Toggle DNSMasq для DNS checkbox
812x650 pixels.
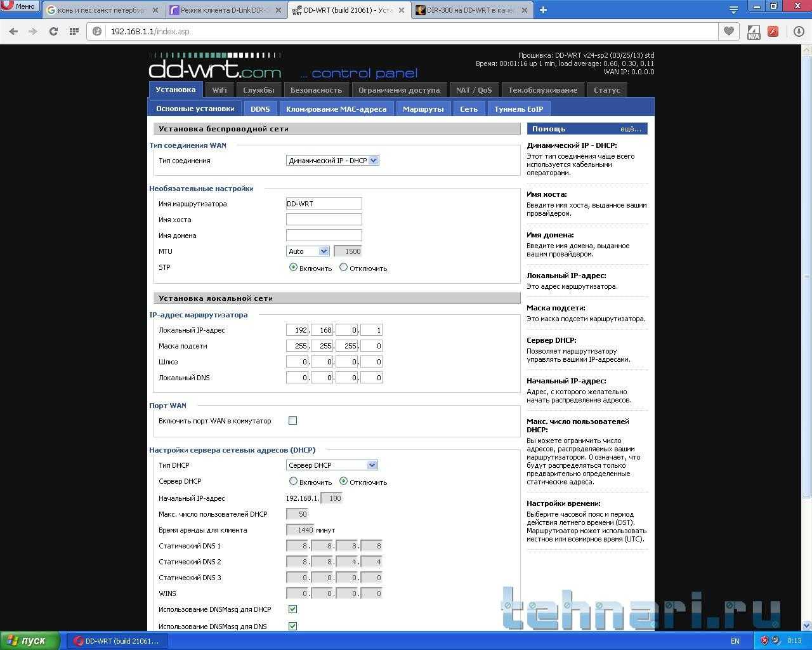pos(292,626)
